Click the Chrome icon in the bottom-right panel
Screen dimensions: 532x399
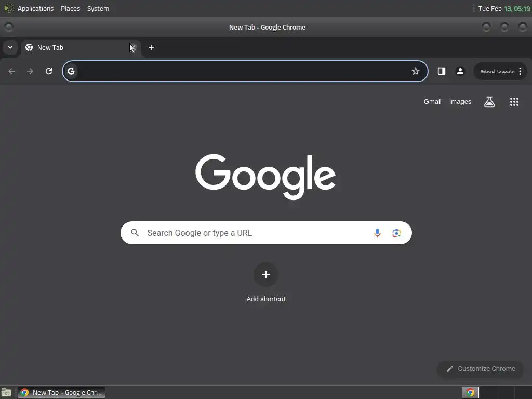470,393
